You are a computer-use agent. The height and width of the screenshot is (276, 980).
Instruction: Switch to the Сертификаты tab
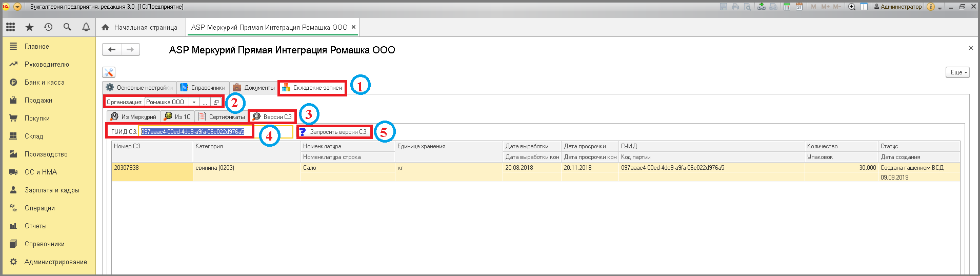[x=222, y=117]
